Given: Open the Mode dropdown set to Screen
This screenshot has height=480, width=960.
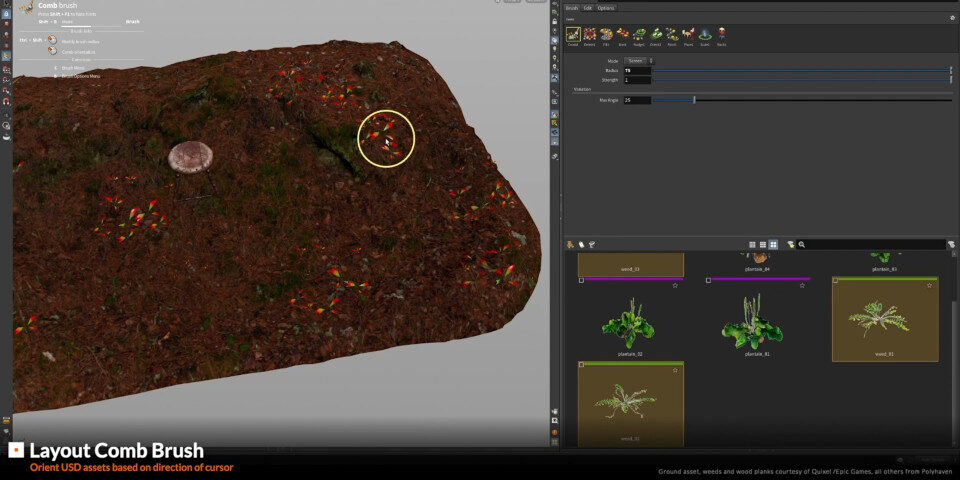Looking at the screenshot, I should (637, 61).
